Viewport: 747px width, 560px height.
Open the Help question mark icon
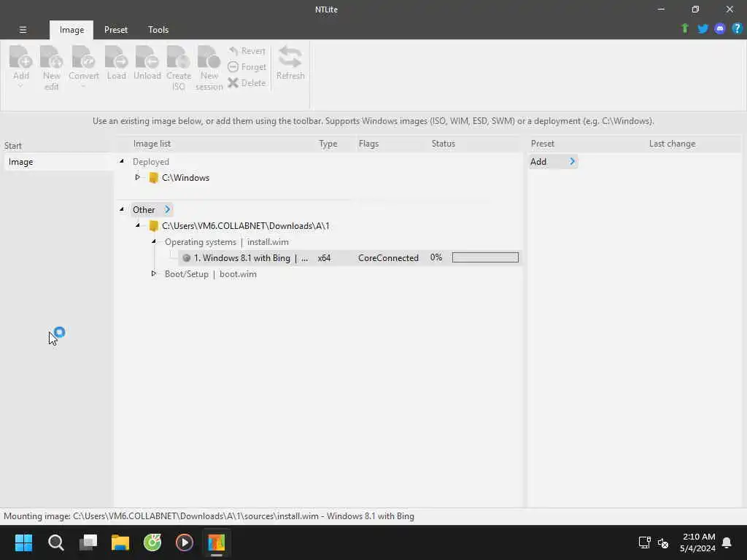[x=737, y=28]
